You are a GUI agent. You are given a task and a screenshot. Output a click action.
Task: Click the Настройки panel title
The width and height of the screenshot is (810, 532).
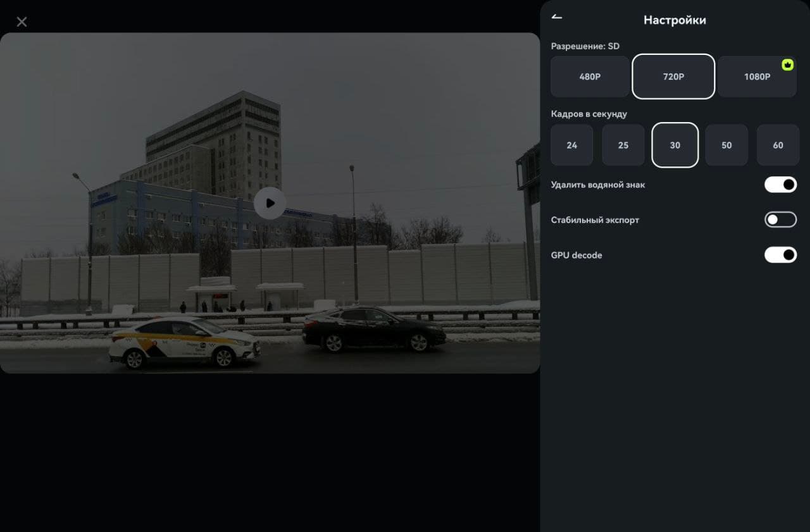coord(675,20)
